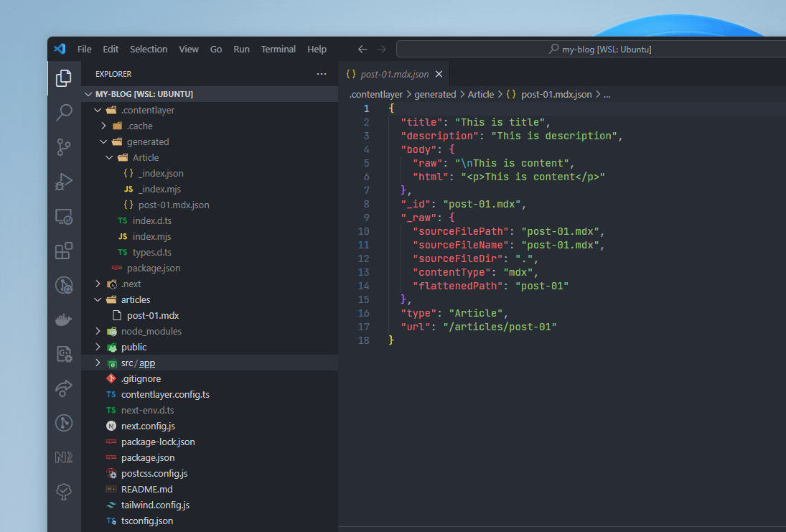This screenshot has height=532, width=786.
Task: Expand the .next folder
Action: pyautogui.click(x=210, y=284)
